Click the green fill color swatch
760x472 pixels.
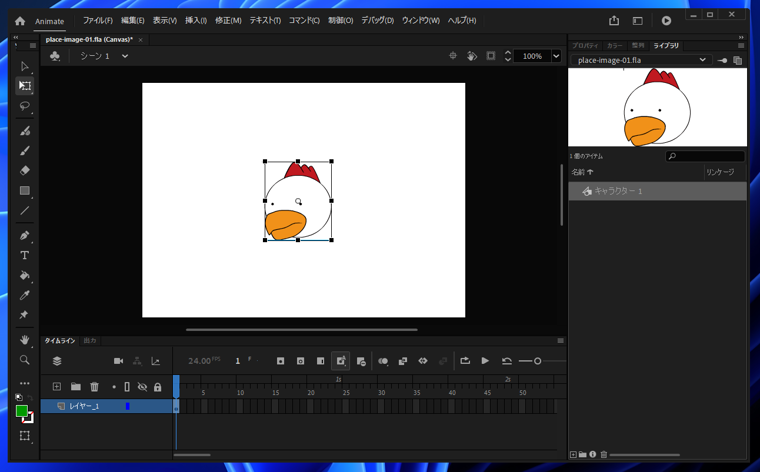click(x=22, y=410)
